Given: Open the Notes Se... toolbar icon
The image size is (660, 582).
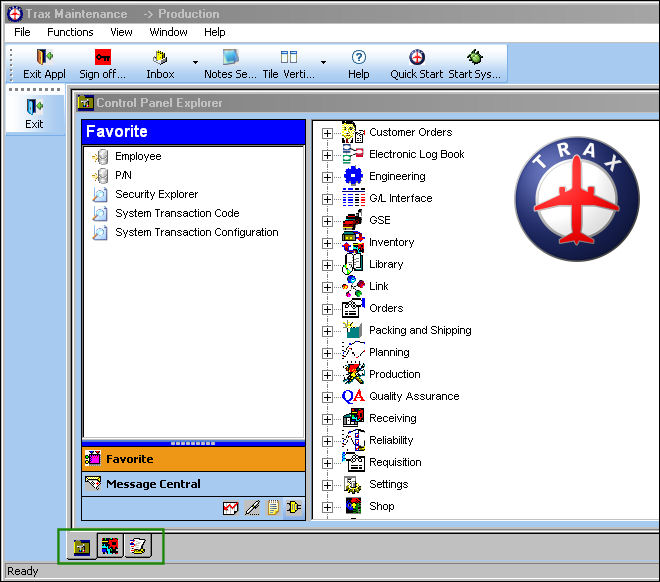Looking at the screenshot, I should click(230, 57).
